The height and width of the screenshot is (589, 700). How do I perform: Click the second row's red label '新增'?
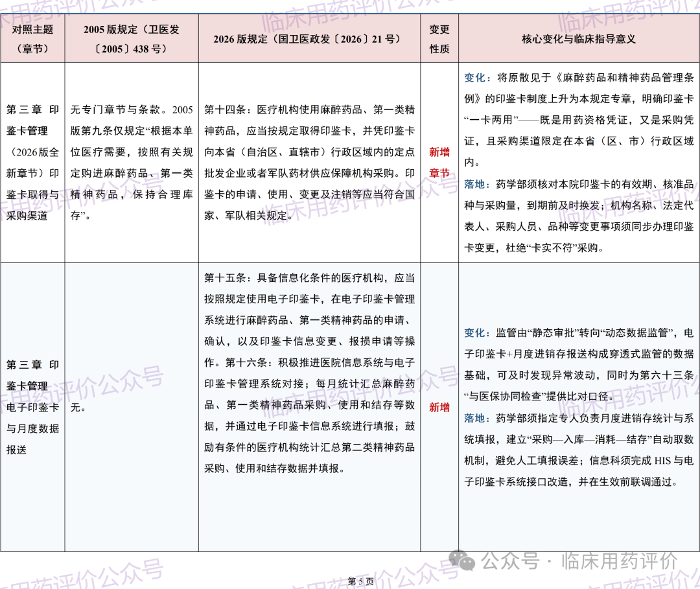pos(439,408)
